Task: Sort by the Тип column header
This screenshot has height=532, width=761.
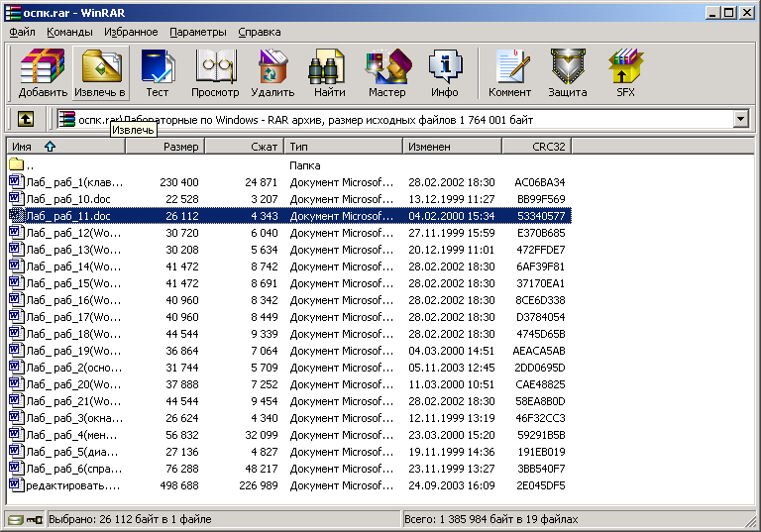Action: click(x=344, y=146)
